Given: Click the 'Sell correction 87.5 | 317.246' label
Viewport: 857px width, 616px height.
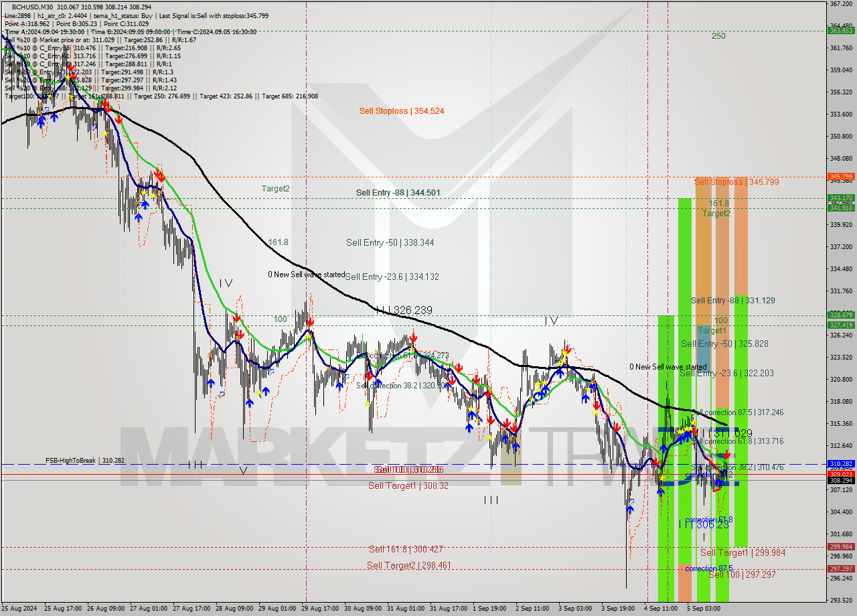Looking at the screenshot, I should click(738, 412).
